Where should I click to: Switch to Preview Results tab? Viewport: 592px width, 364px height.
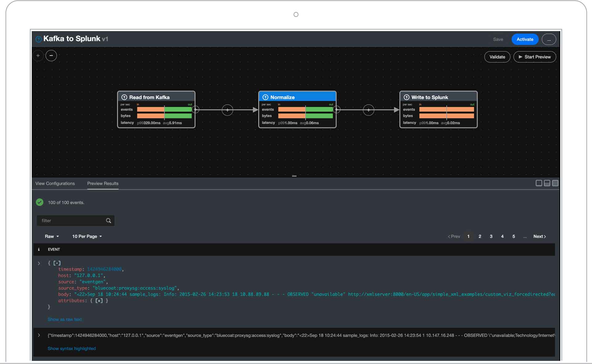pyautogui.click(x=103, y=184)
